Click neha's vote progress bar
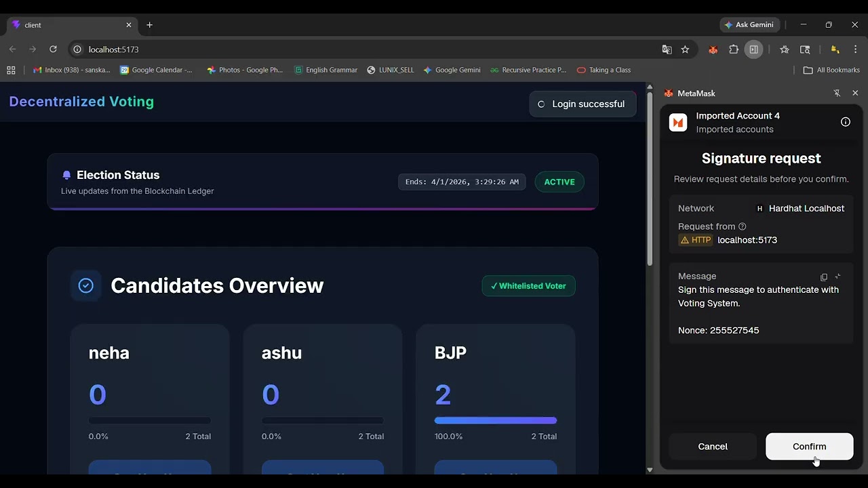The height and width of the screenshot is (488, 868). (x=150, y=420)
